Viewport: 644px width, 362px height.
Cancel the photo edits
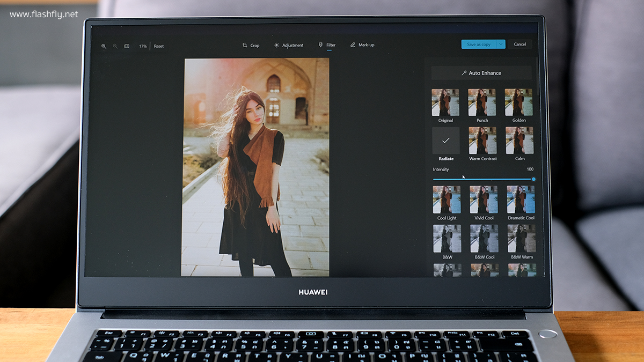(519, 45)
